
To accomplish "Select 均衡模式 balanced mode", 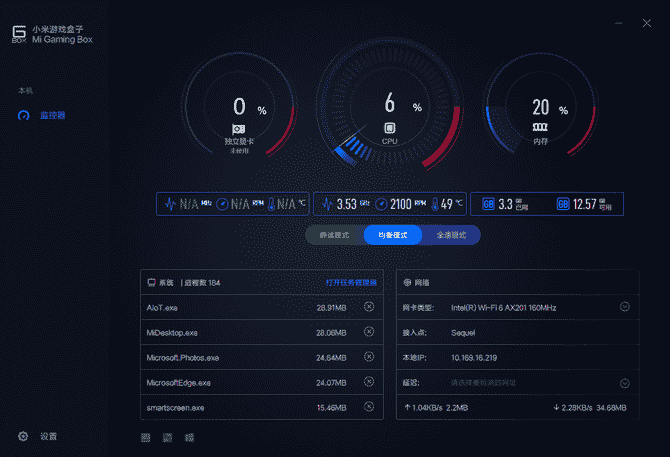I will pyautogui.click(x=393, y=235).
